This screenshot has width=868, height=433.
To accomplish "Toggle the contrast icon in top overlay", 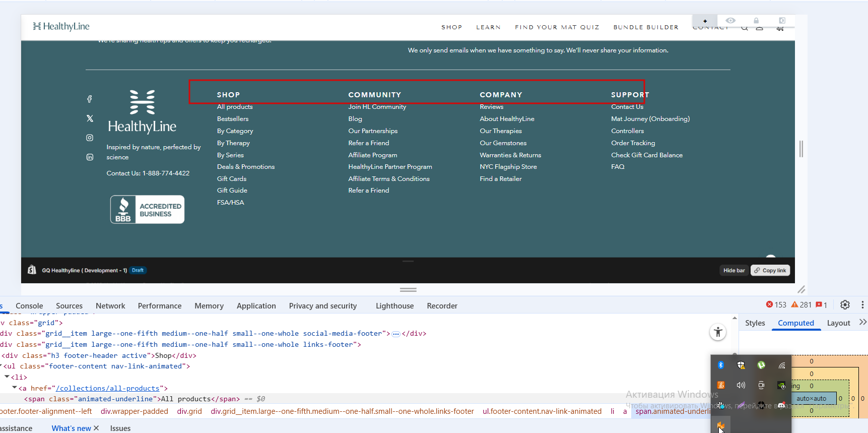I will [x=782, y=21].
